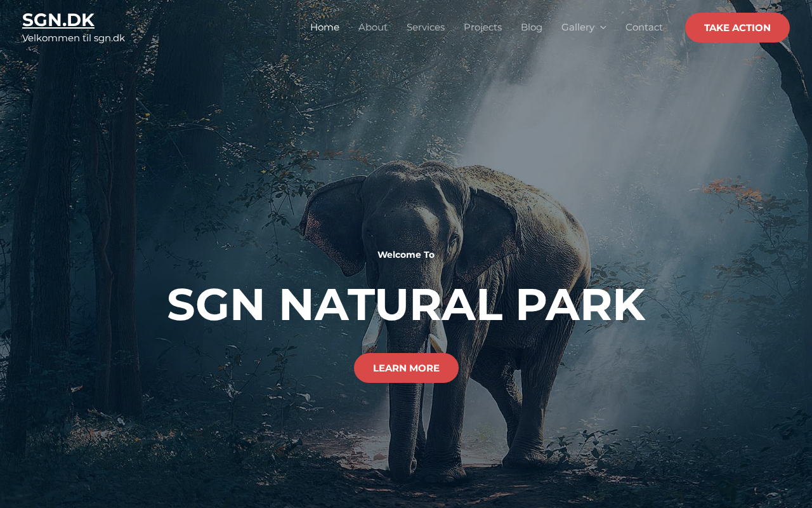The image size is (812, 508).
Task: Open the SGN.DK site title link
Action: [58, 20]
